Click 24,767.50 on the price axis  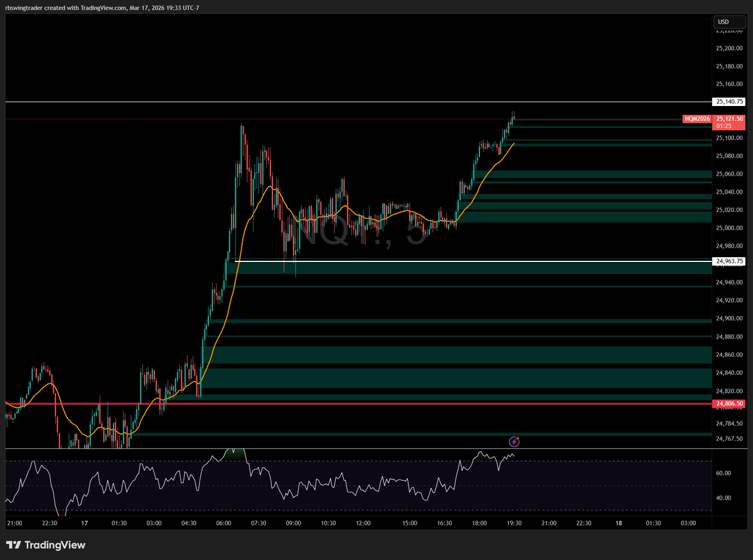(729, 439)
